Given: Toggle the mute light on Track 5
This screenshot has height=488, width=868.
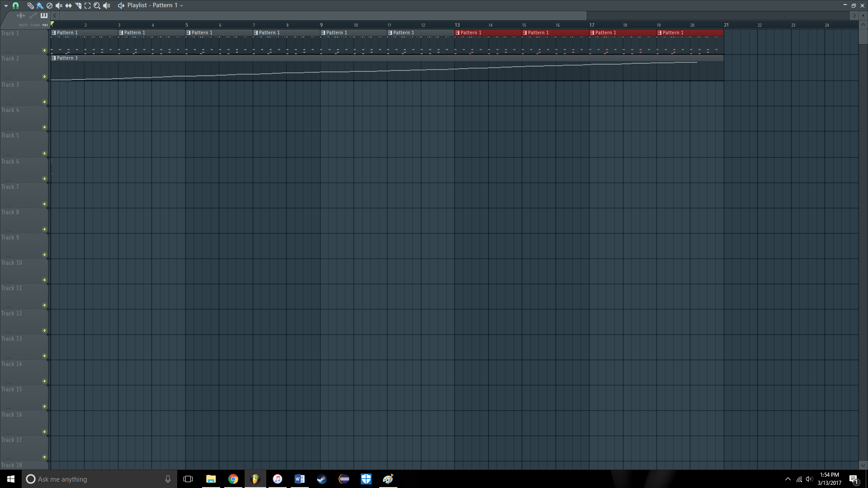Looking at the screenshot, I should (44, 153).
